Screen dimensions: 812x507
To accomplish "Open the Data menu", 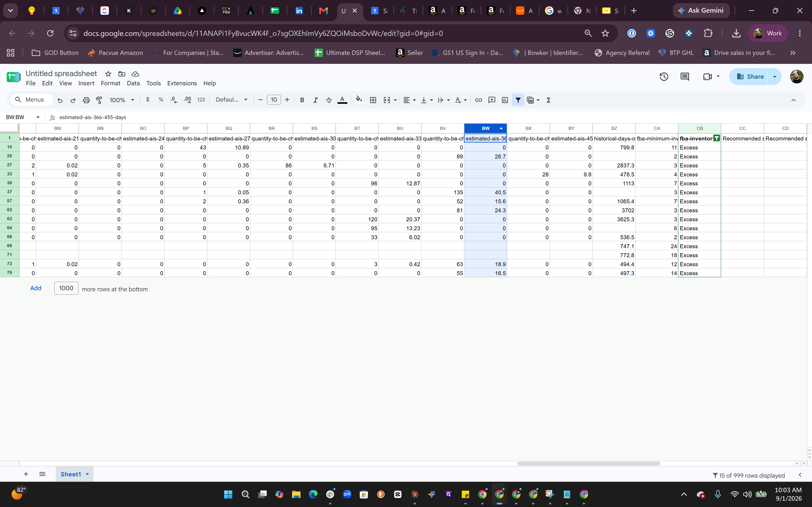I will (133, 83).
